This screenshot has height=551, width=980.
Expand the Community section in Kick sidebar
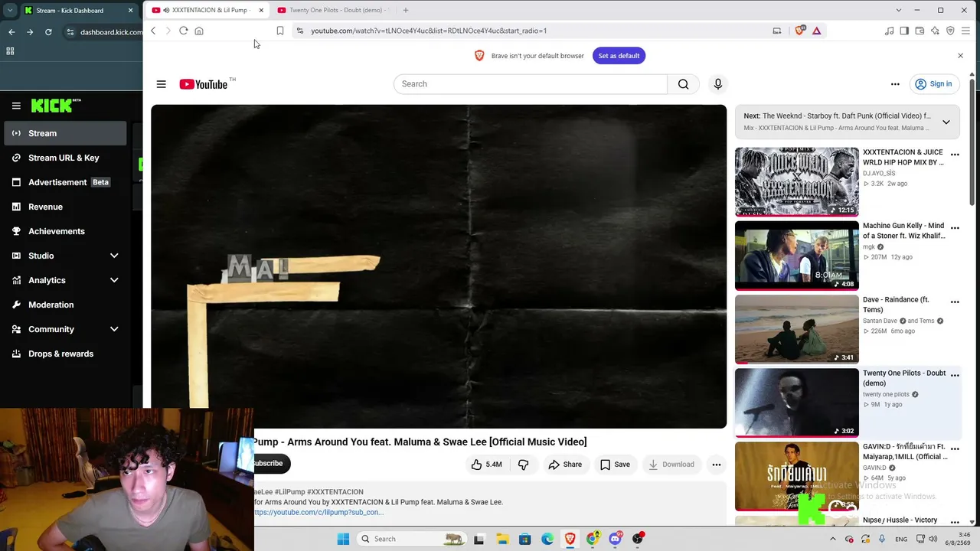(114, 329)
